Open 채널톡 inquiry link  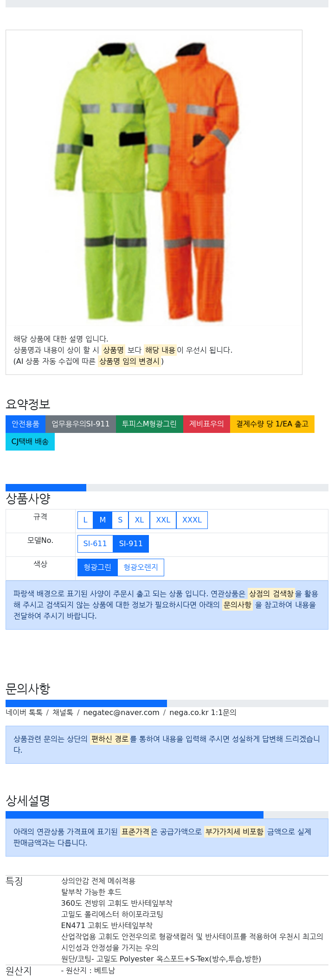click(63, 712)
